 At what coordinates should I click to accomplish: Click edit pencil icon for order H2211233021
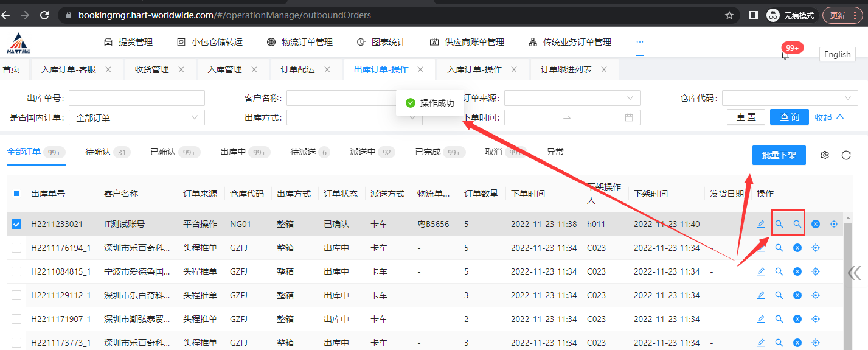(x=760, y=224)
